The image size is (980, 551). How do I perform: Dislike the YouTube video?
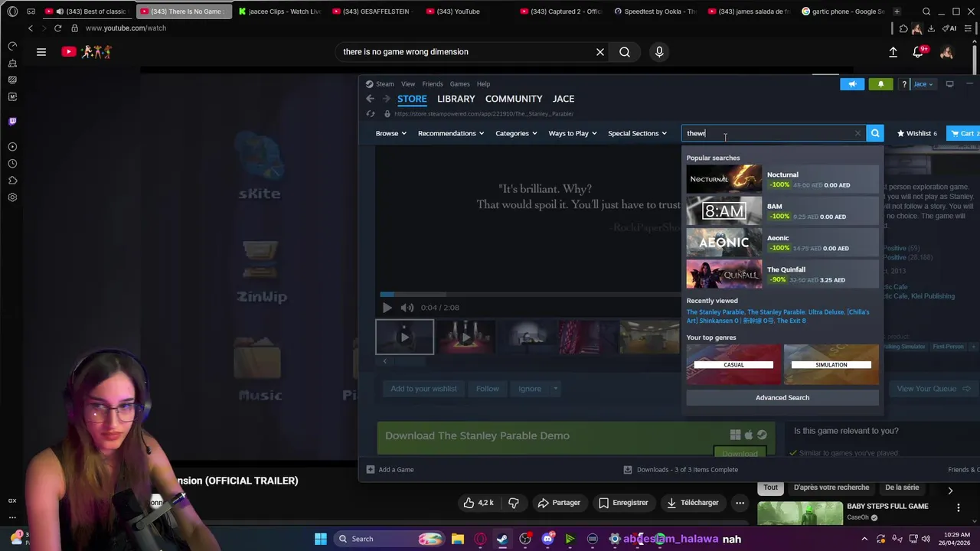[x=514, y=503]
